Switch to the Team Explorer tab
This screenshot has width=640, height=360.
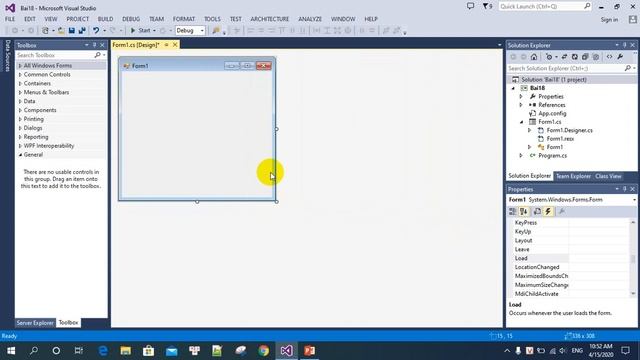coord(573,176)
